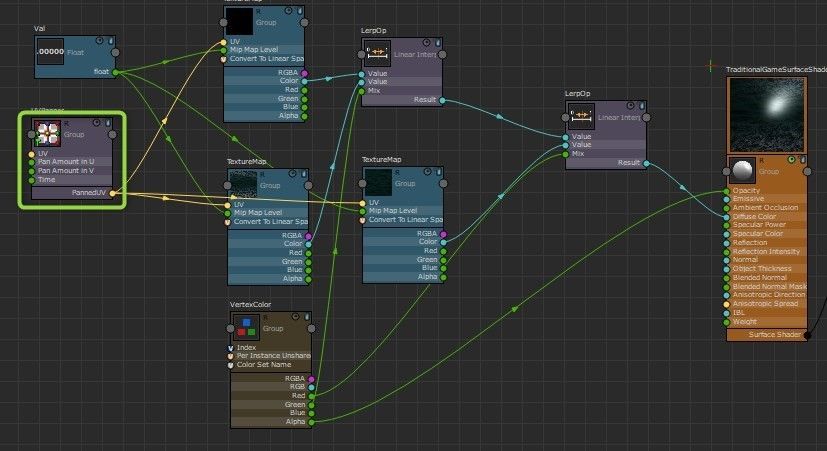This screenshot has height=451, width=827.
Task: Click the IBL input port
Action: tap(727, 313)
